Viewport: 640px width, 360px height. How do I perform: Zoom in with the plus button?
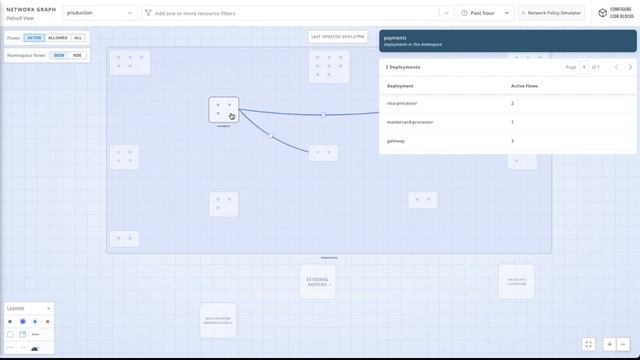pyautogui.click(x=609, y=344)
